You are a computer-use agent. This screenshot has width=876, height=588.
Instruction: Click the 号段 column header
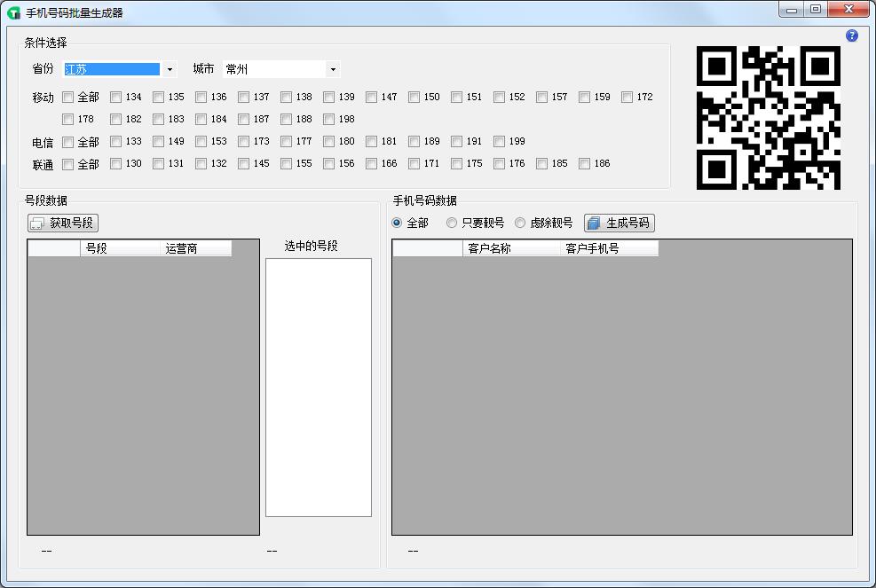click(x=120, y=248)
